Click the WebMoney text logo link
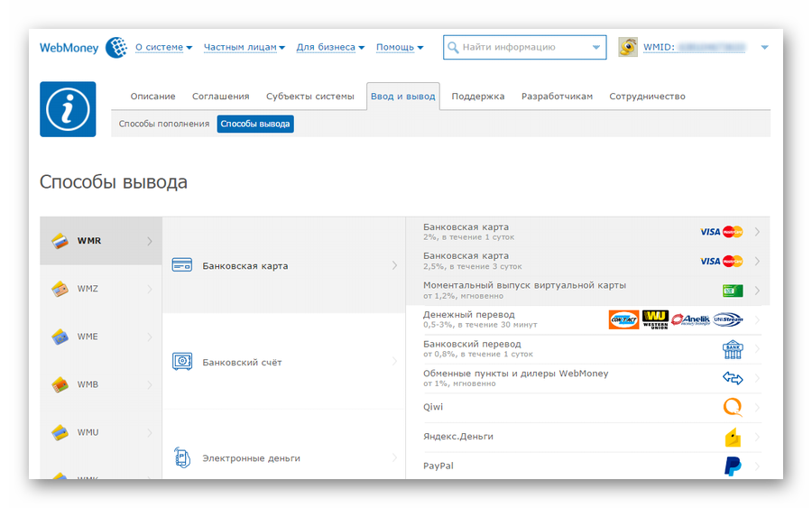 pos(69,48)
